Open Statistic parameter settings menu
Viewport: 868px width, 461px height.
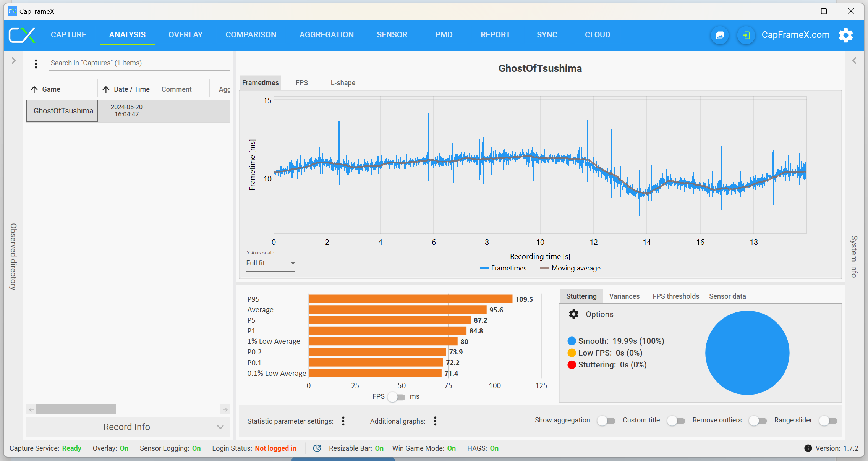pyautogui.click(x=343, y=421)
